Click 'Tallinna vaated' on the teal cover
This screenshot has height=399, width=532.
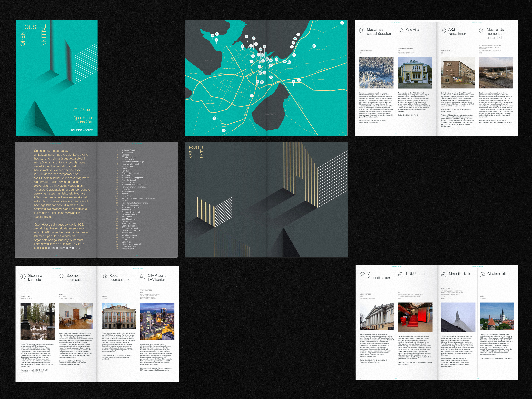coord(82,130)
